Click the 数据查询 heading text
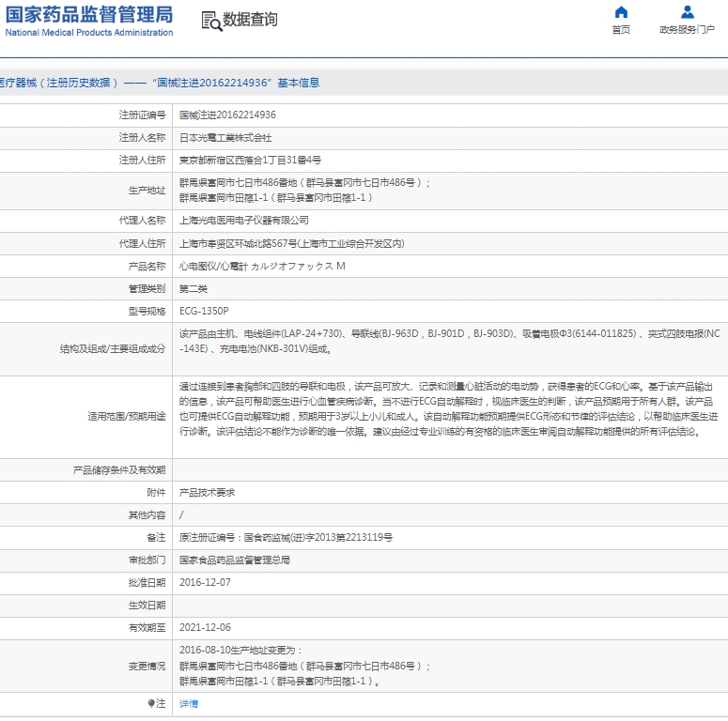This screenshot has width=728, height=721. click(x=250, y=20)
